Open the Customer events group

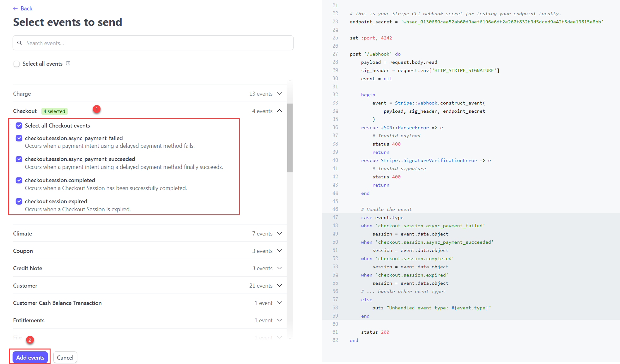tap(279, 285)
